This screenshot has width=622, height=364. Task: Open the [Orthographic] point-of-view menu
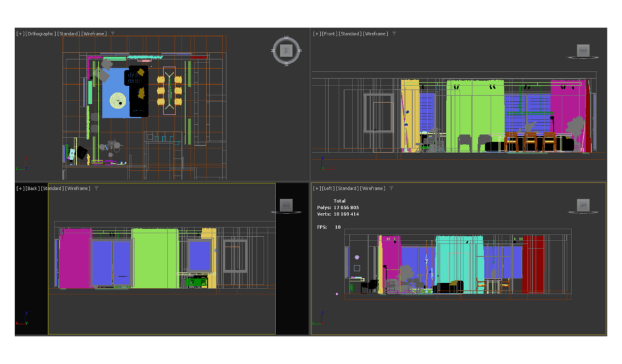tap(41, 34)
